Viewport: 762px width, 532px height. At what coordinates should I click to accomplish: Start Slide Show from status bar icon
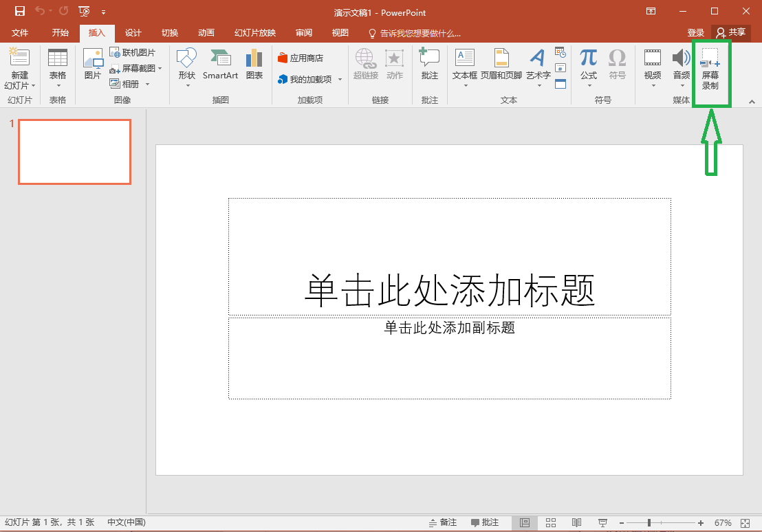[602, 523]
